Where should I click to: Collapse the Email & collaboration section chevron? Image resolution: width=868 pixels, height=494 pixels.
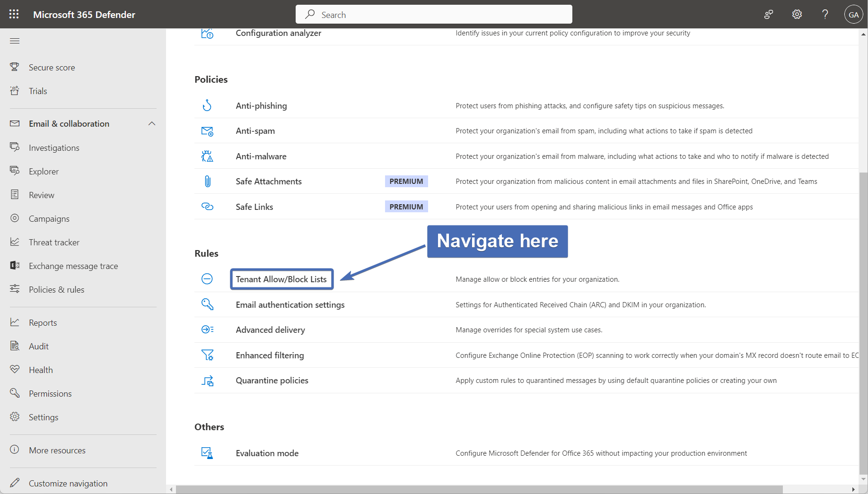pyautogui.click(x=152, y=124)
